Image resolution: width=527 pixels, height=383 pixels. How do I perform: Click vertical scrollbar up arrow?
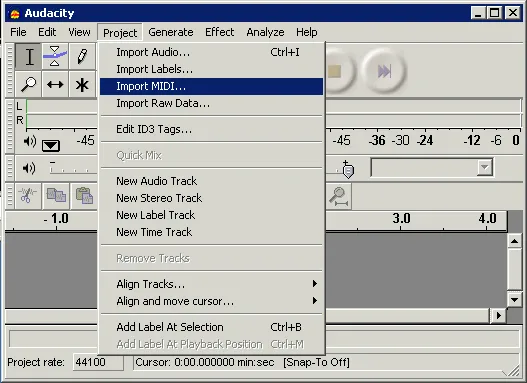click(x=515, y=241)
